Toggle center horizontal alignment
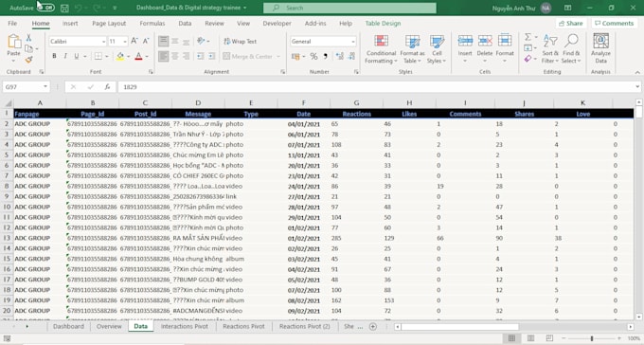Screen dimensions: 644x345 (175, 56)
